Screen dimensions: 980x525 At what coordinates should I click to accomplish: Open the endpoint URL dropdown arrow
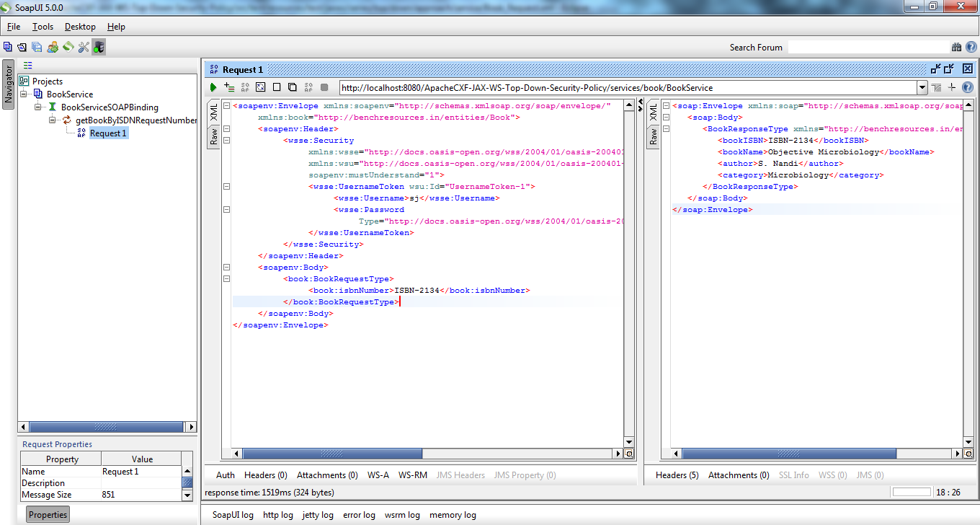923,87
